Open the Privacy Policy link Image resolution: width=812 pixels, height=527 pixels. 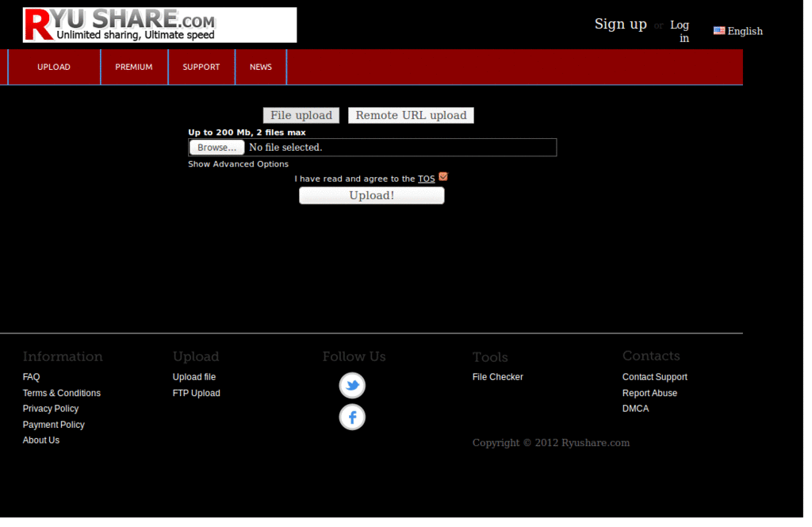tap(51, 409)
